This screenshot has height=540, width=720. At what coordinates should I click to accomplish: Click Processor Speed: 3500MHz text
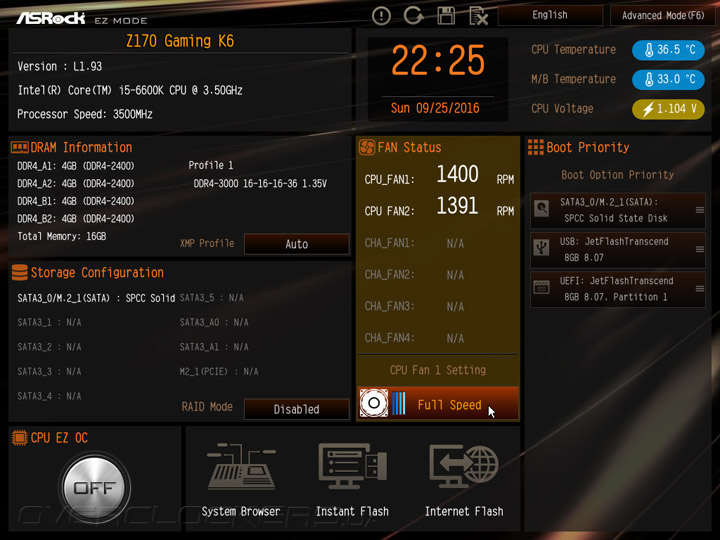(x=84, y=114)
